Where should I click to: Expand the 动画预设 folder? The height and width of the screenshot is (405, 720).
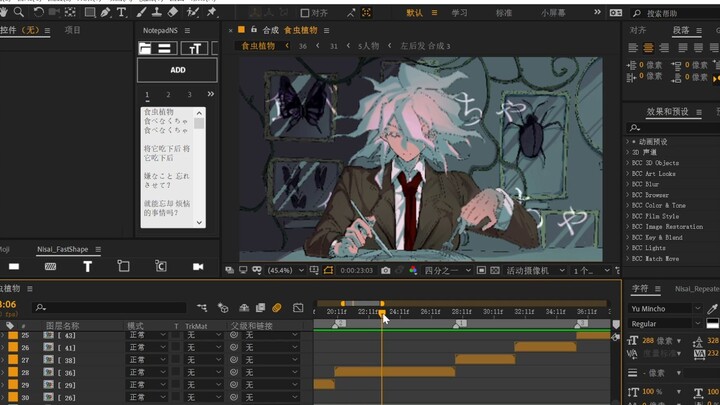click(x=627, y=142)
